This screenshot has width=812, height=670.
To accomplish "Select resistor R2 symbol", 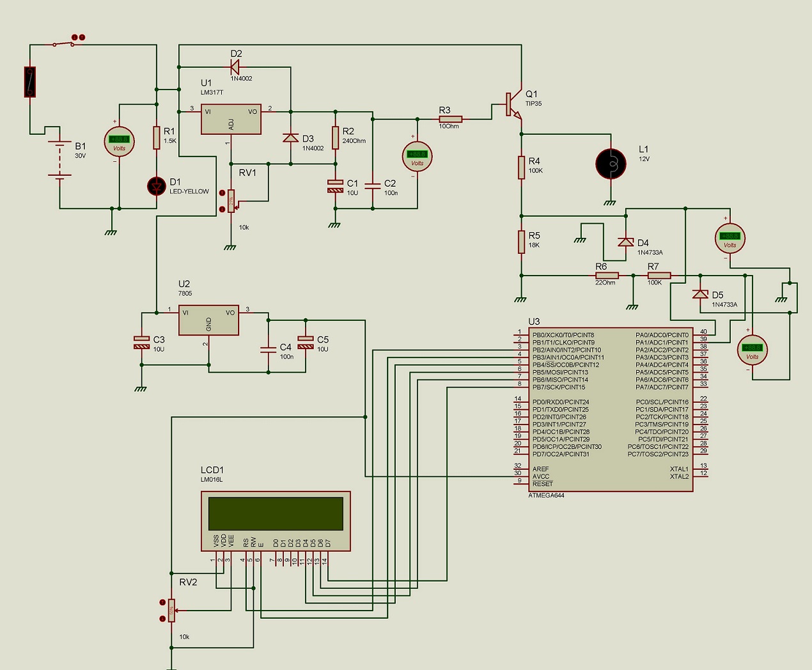I will coord(336,137).
